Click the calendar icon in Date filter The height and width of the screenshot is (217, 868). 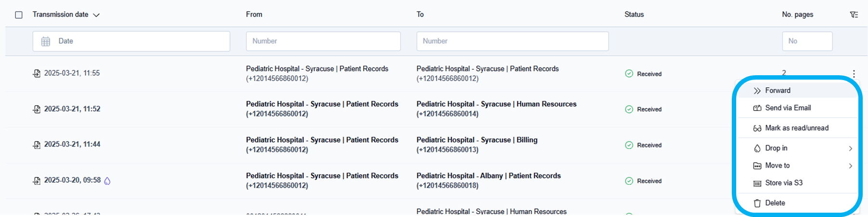(x=46, y=41)
